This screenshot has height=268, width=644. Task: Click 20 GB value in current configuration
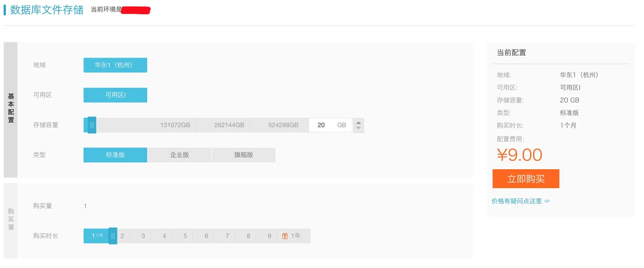pos(569,100)
